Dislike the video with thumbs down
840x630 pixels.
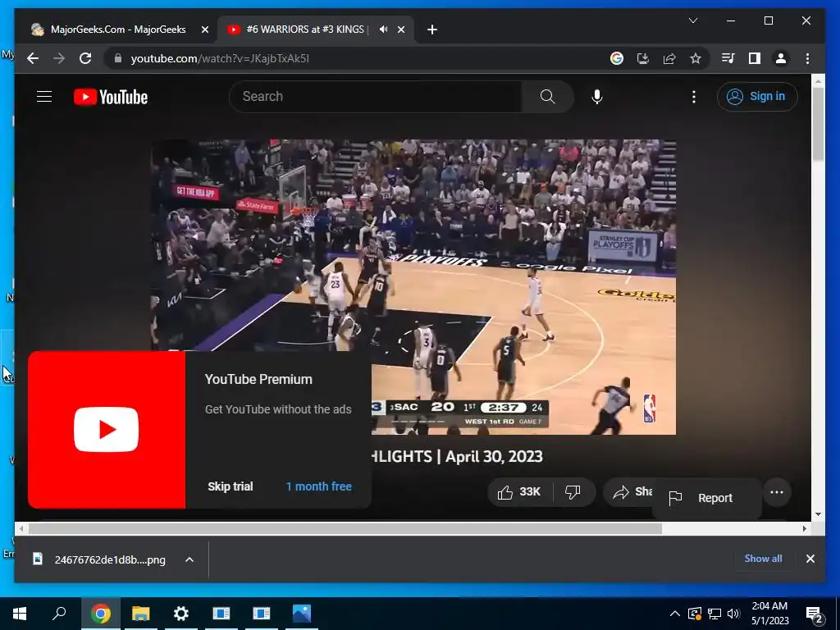[x=573, y=492]
